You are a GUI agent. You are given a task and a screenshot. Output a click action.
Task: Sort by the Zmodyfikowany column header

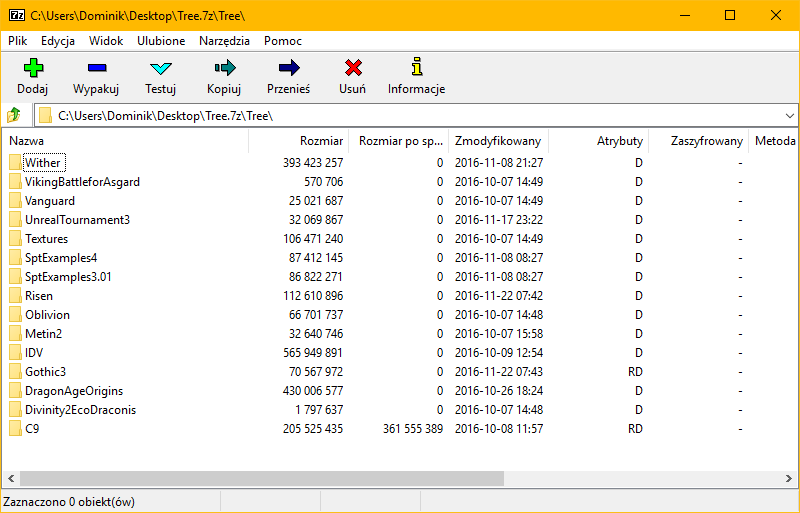(x=497, y=141)
